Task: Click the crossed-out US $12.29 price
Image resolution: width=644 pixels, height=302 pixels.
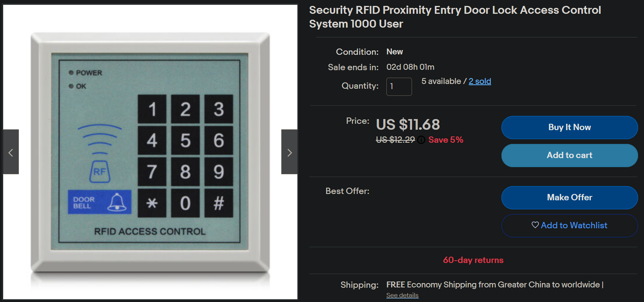Action: [x=395, y=140]
